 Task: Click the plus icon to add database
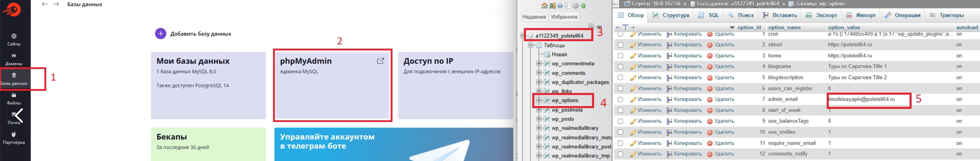(161, 33)
